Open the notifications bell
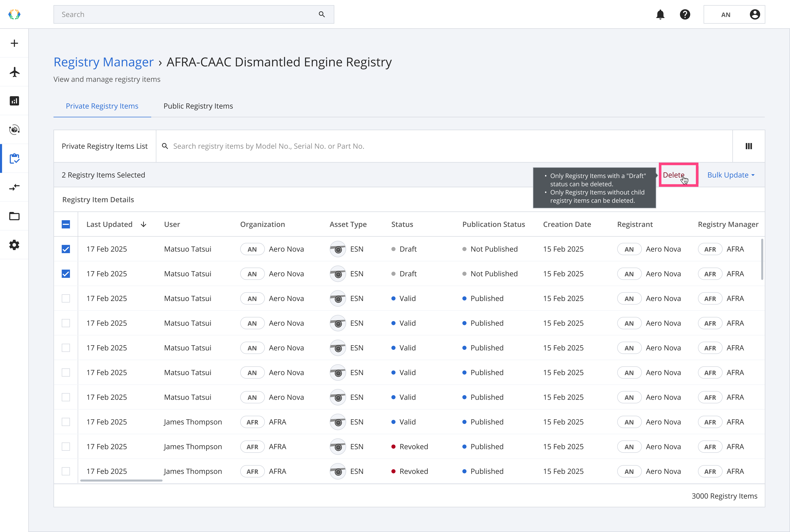 [x=660, y=15]
